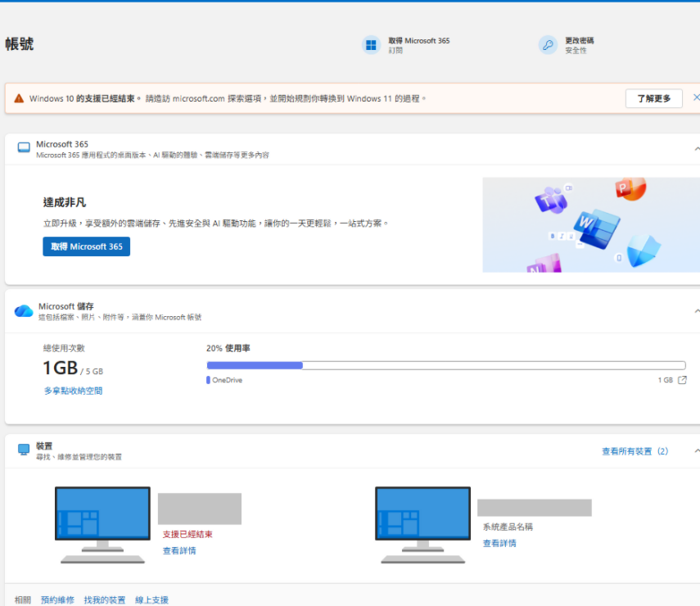Click the blue 取得 Microsoft 365 button
Image resolution: width=700 pixels, height=606 pixels.
[87, 246]
